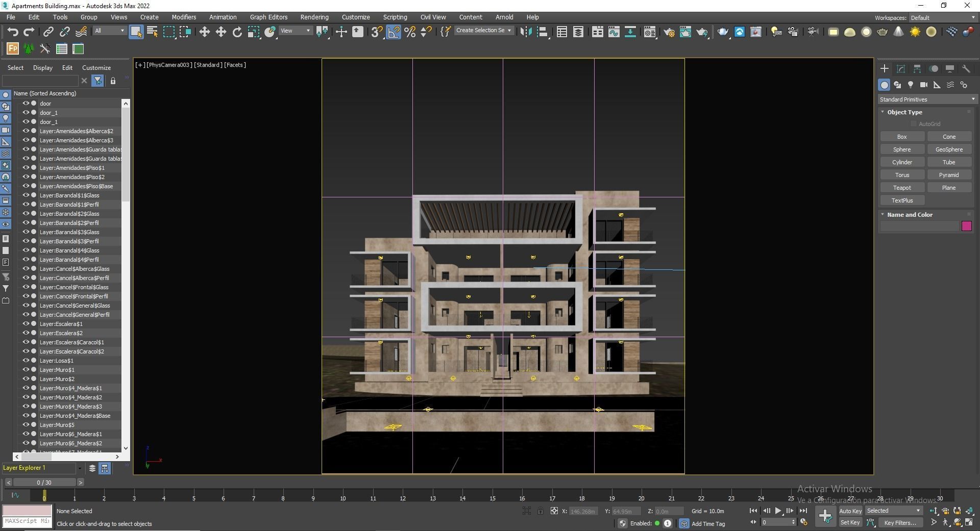Click the Box primitive button
980x531 pixels.
click(x=902, y=137)
